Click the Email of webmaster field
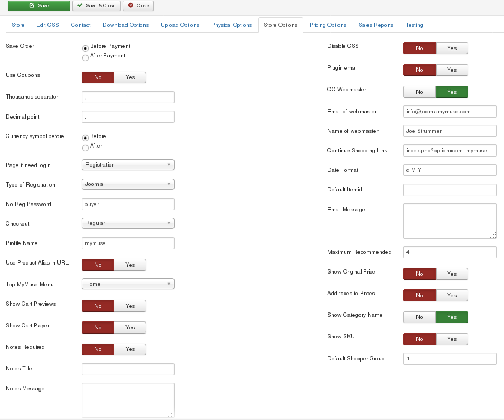 coord(450,112)
